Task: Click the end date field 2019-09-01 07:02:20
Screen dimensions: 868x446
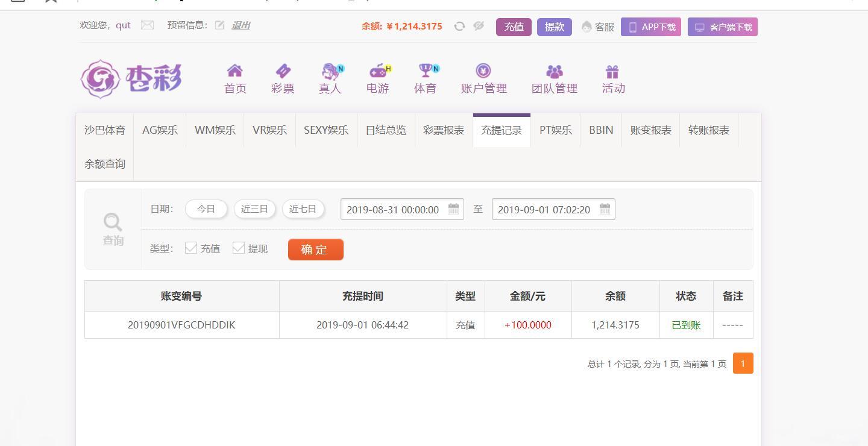Action: pyautogui.click(x=553, y=209)
